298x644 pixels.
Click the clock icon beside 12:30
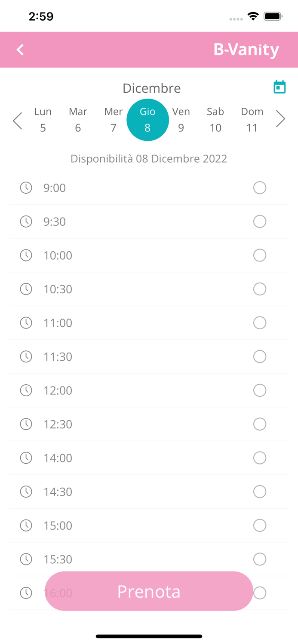26,424
